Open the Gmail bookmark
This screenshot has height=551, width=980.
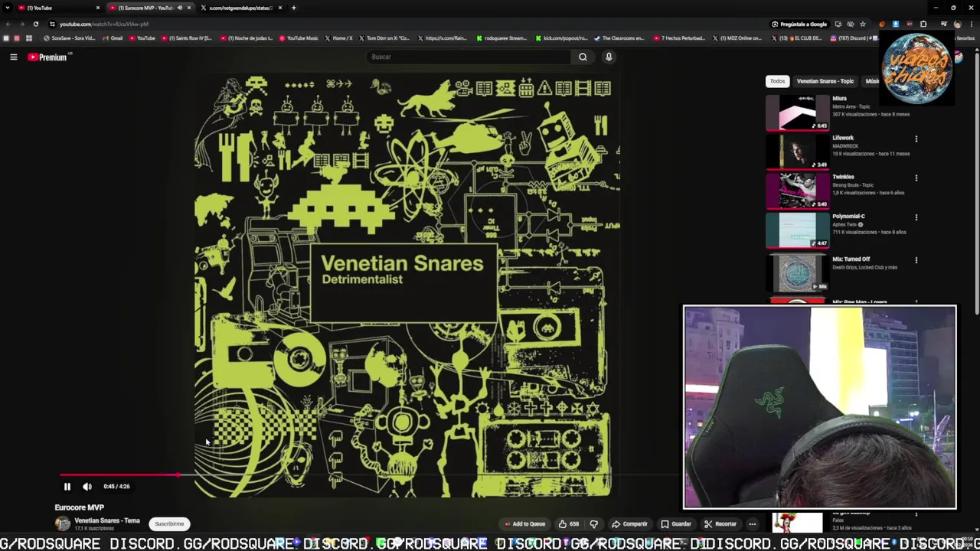(x=113, y=38)
